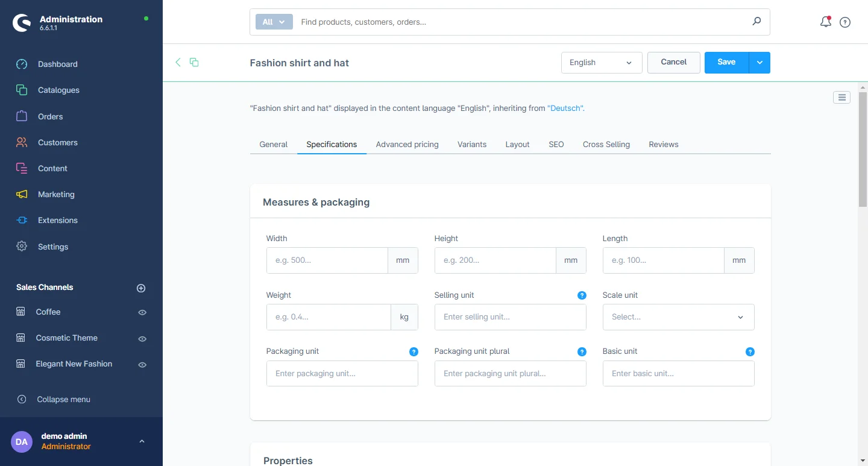Click the search magnifier icon
Screen dimensions: 868x466
tap(756, 22)
